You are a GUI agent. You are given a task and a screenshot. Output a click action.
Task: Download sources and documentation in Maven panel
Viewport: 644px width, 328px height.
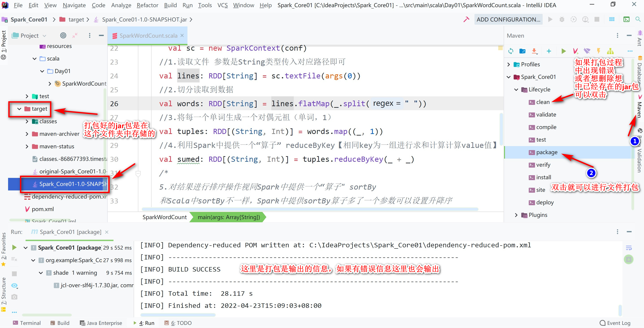click(535, 51)
